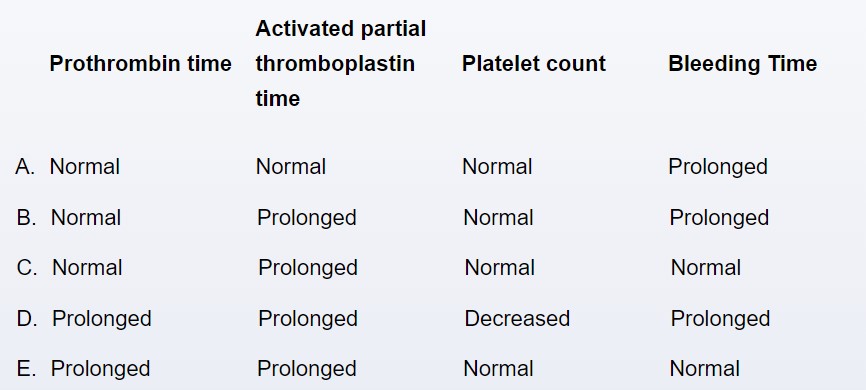Select answer option letter C
This screenshot has width=866, height=390.
(x=27, y=268)
